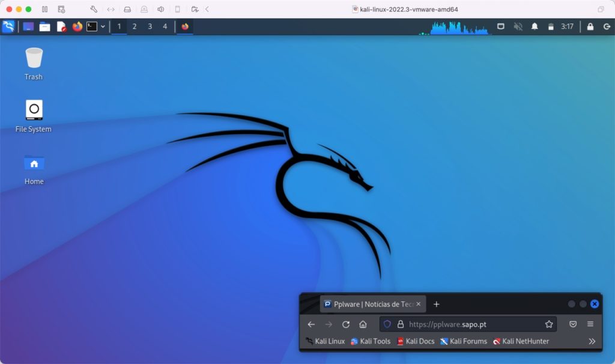Go to Firefox home page
The width and height of the screenshot is (615, 364).
(x=363, y=324)
